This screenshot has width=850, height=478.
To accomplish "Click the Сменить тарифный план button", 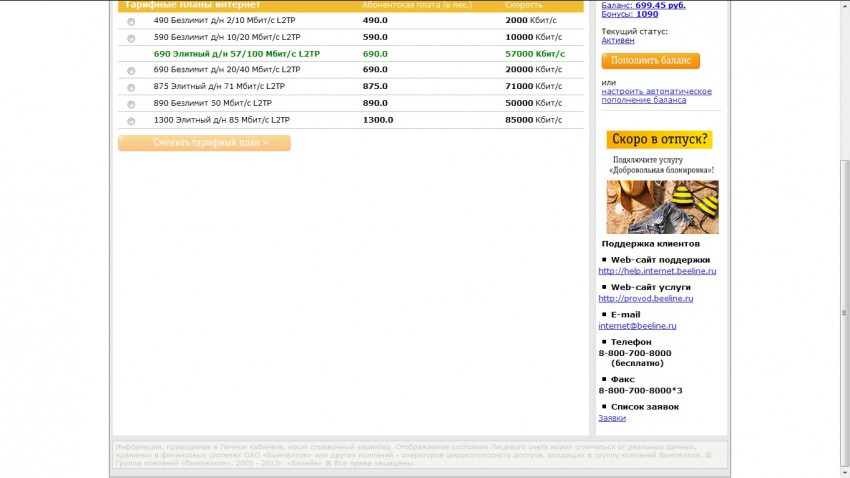I will pyautogui.click(x=204, y=143).
